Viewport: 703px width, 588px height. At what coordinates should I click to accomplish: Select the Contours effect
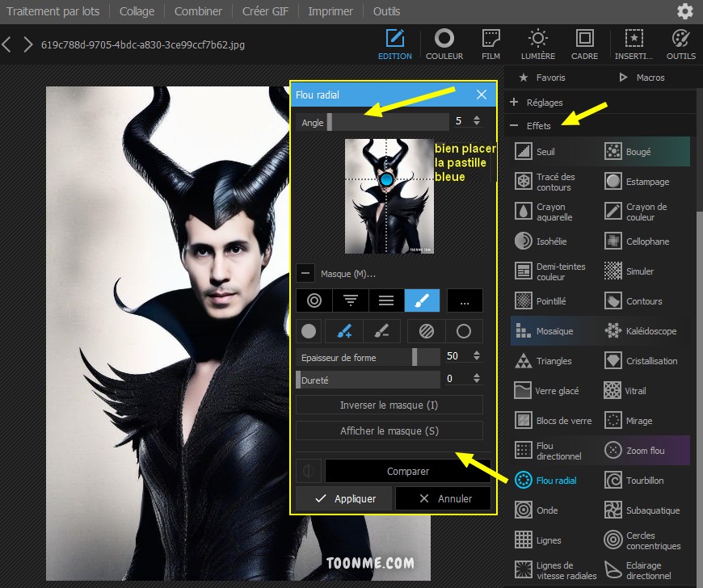click(x=645, y=301)
